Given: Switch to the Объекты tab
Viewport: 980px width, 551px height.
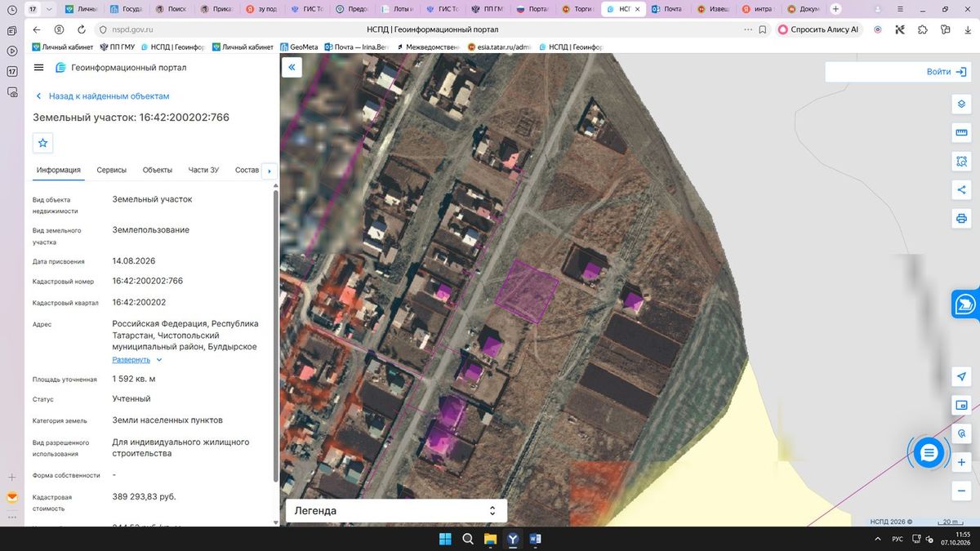Looking at the screenshot, I should pos(158,170).
